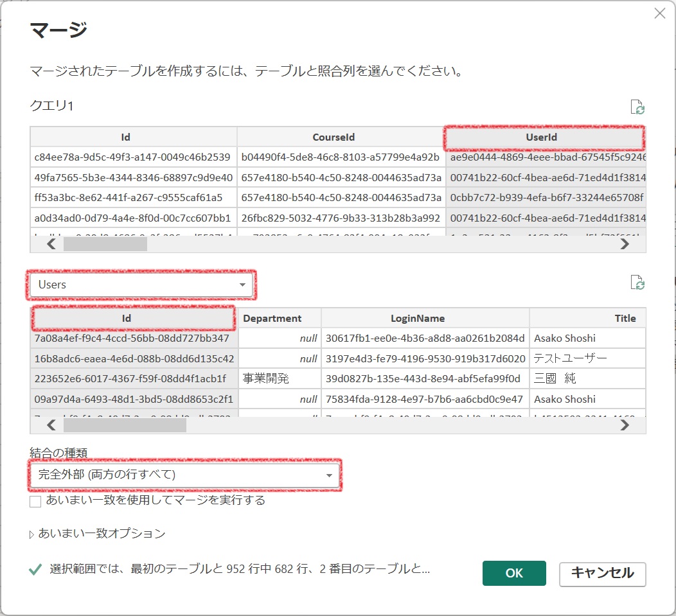The width and height of the screenshot is (676, 616).
Task: Cancel the merge with キャンセル
Action: (602, 573)
